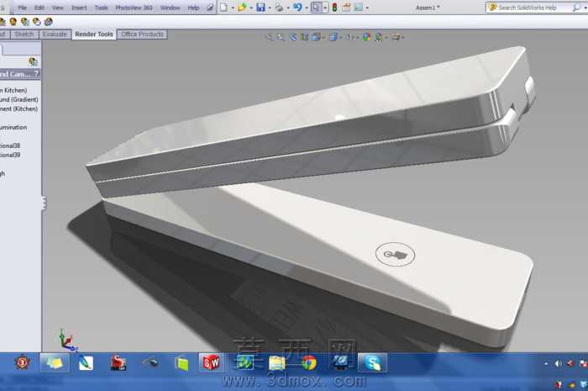588x391 pixels.
Task: Expand the Undo dropdown arrow
Action: pos(307,8)
